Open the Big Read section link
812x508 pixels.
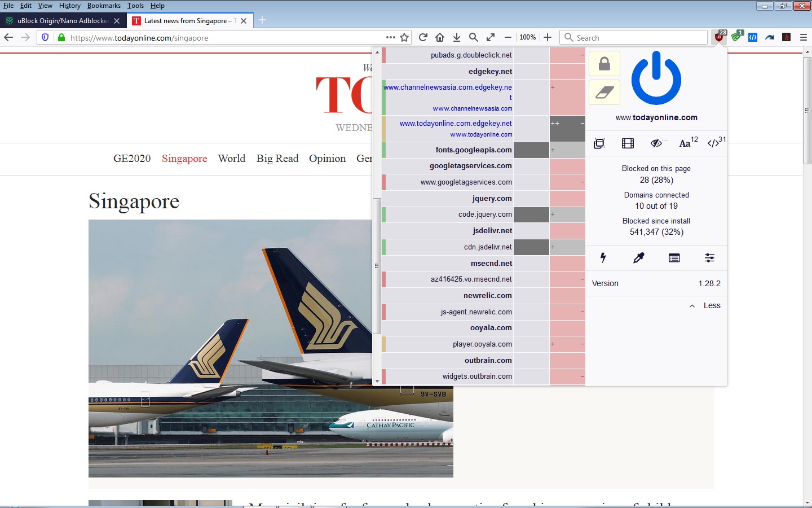point(277,159)
